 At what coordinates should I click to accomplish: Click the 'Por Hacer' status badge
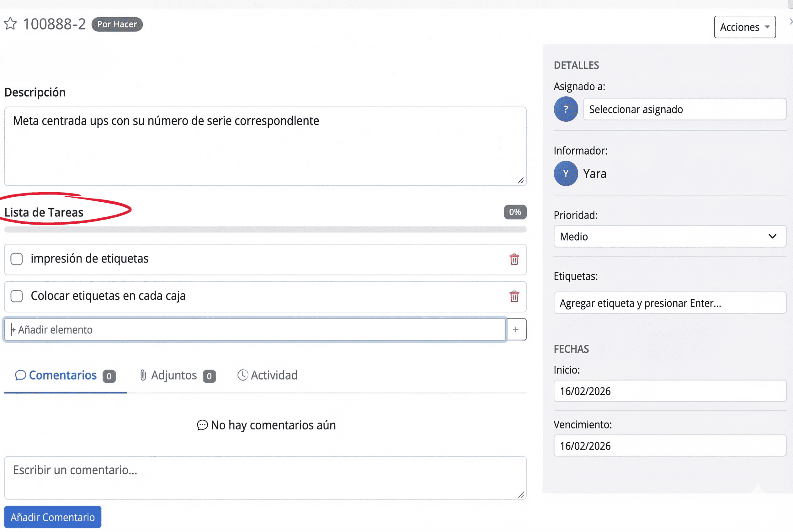[x=117, y=24]
